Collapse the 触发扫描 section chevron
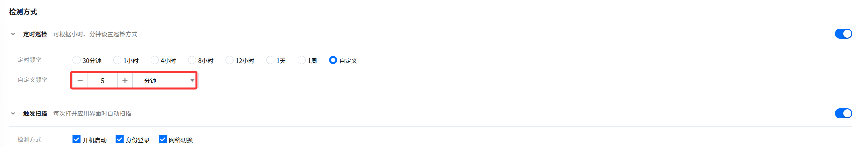 click(x=13, y=113)
